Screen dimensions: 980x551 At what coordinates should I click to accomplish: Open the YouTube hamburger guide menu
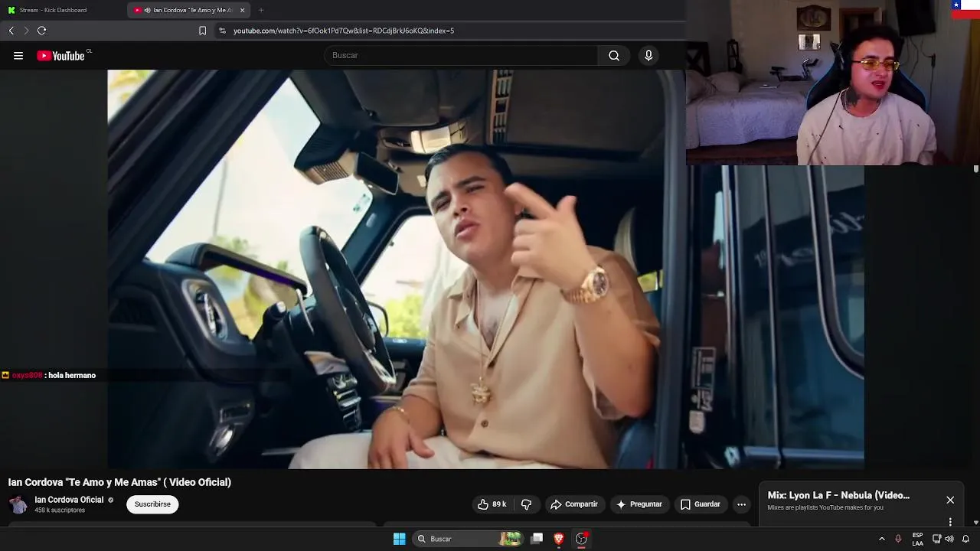click(18, 55)
